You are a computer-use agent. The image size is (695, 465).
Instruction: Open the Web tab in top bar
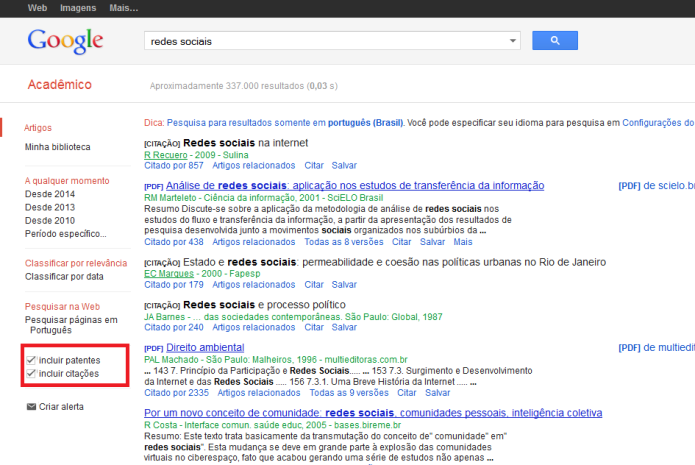pos(37,8)
